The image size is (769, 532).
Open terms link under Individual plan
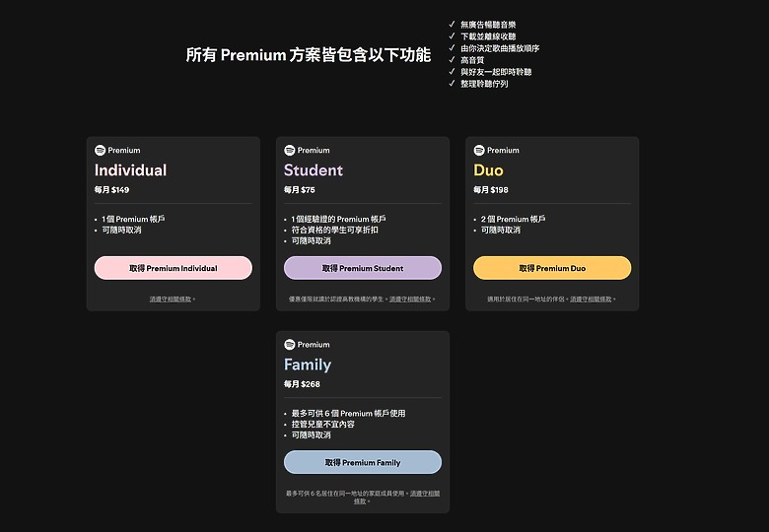point(171,299)
